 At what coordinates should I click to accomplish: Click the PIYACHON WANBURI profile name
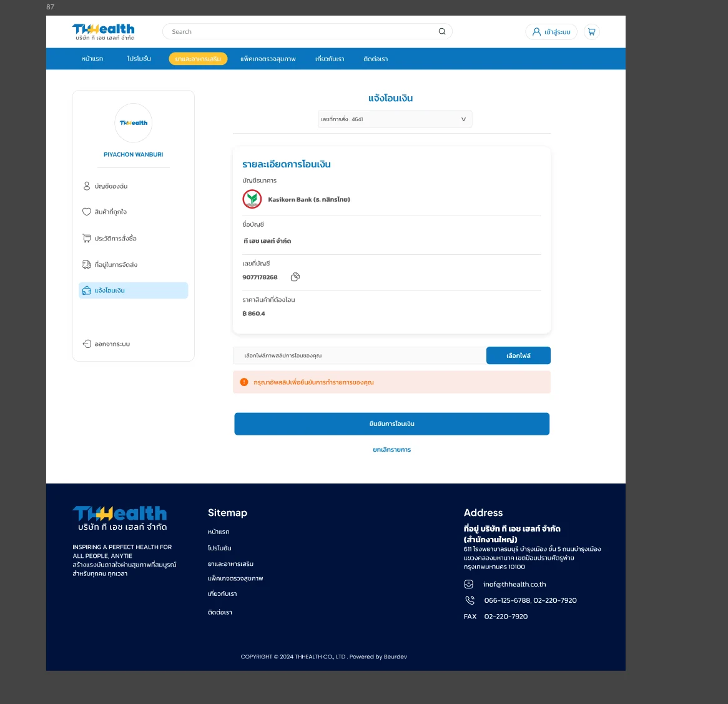(133, 155)
